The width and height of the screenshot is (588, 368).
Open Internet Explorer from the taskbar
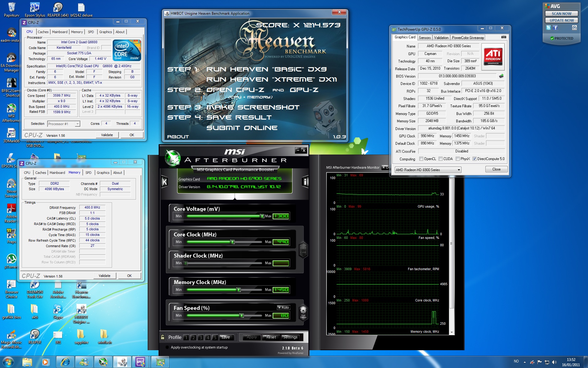point(65,362)
